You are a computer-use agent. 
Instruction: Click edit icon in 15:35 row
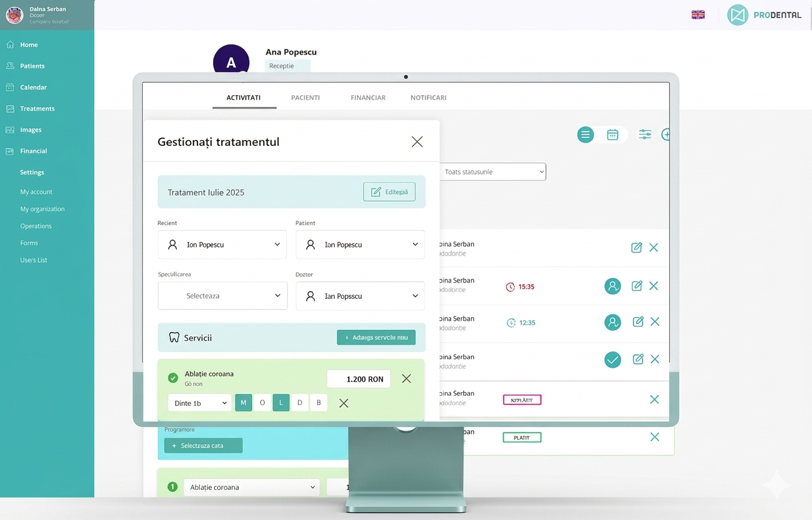(x=637, y=286)
